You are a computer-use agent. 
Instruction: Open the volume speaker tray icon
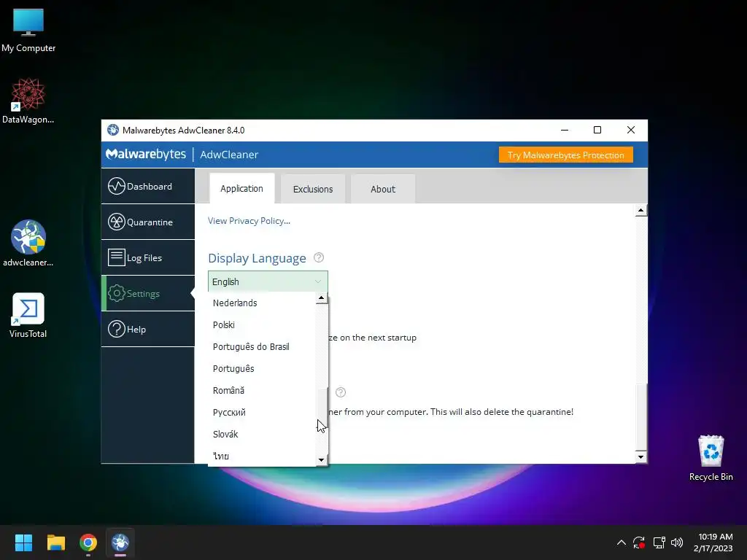tap(677, 542)
